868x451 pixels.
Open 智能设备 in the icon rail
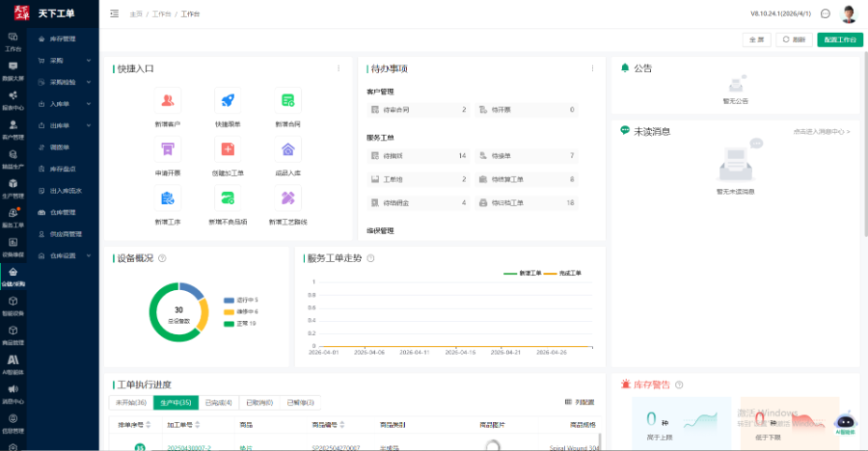coord(13,305)
